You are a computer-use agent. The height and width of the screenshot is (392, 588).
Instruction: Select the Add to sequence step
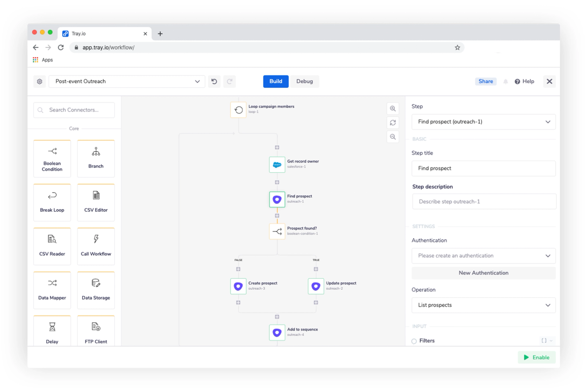coord(277,332)
